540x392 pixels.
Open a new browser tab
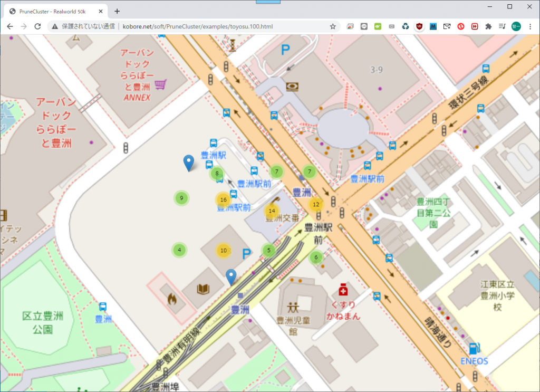point(117,11)
